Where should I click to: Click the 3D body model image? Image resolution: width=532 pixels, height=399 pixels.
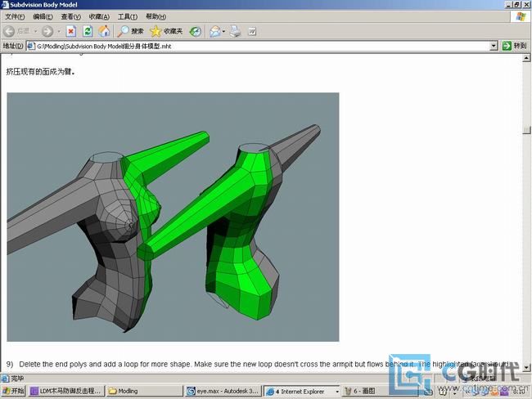[x=173, y=217]
